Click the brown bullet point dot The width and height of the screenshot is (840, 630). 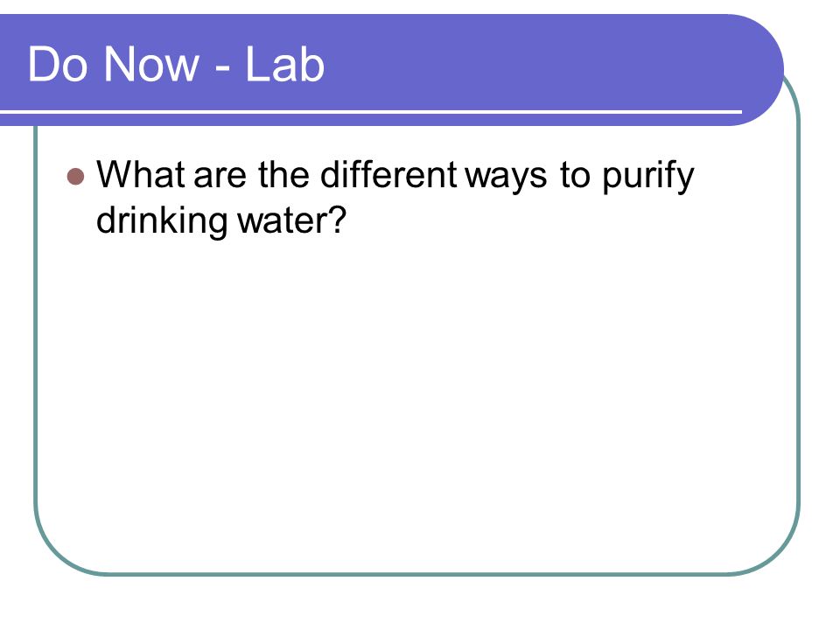(75, 176)
